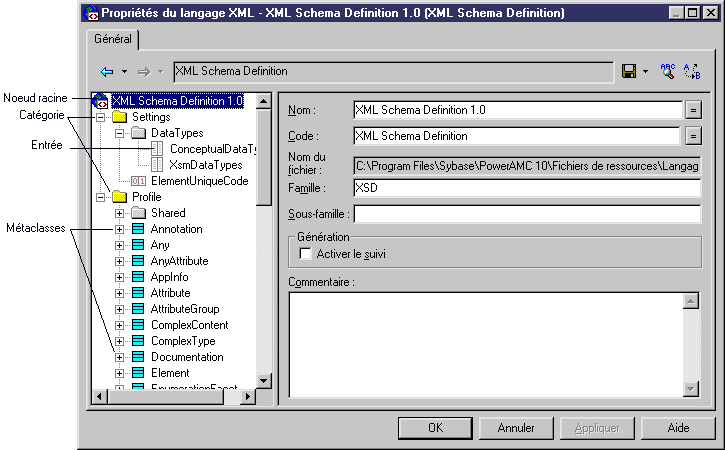This screenshot has width=725, height=450.
Task: Click the tree horizontal scroll left arrow
Action: click(x=100, y=396)
